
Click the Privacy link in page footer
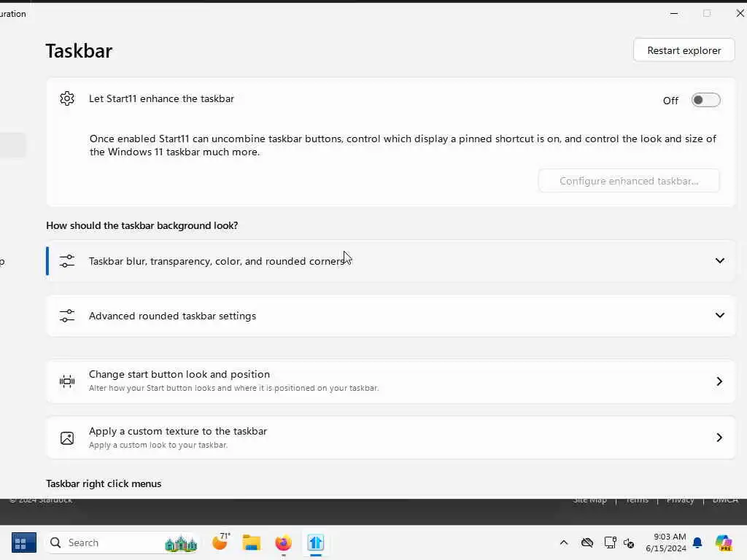[x=680, y=500]
